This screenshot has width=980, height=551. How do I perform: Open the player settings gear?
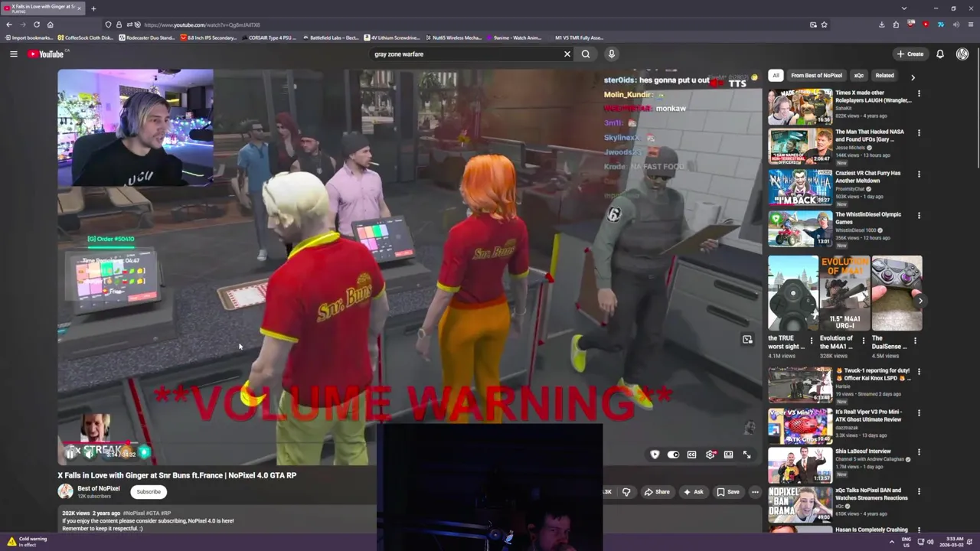point(710,455)
